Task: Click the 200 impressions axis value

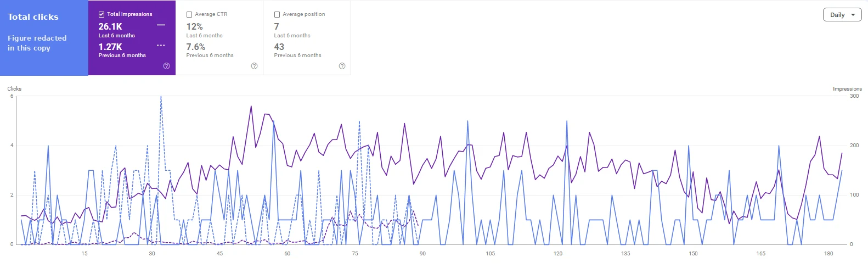Action: (x=854, y=146)
